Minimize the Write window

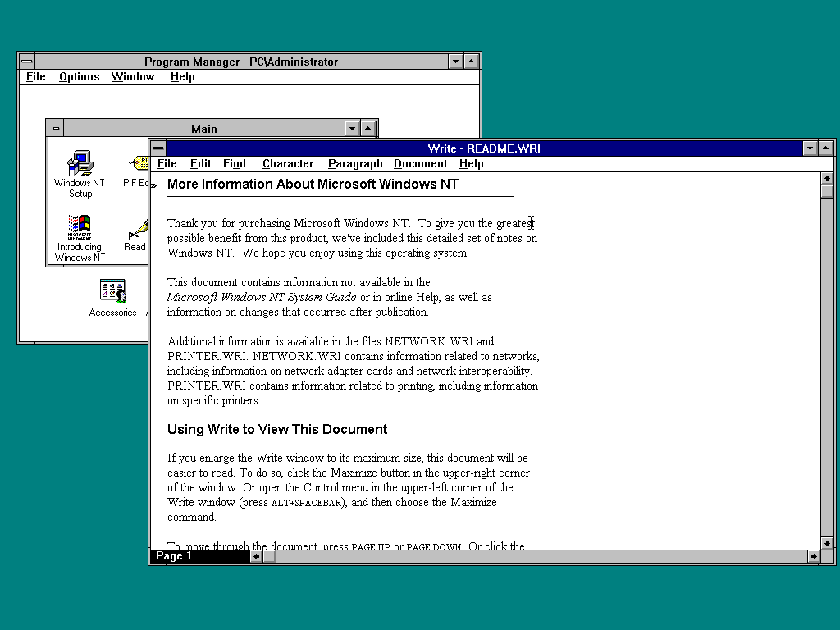(810, 148)
